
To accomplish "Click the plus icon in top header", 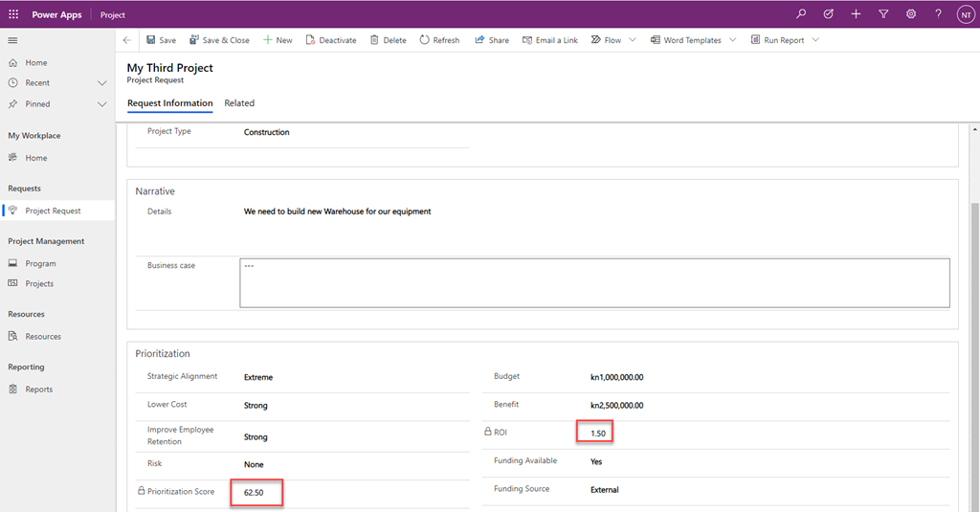I will 856,14.
